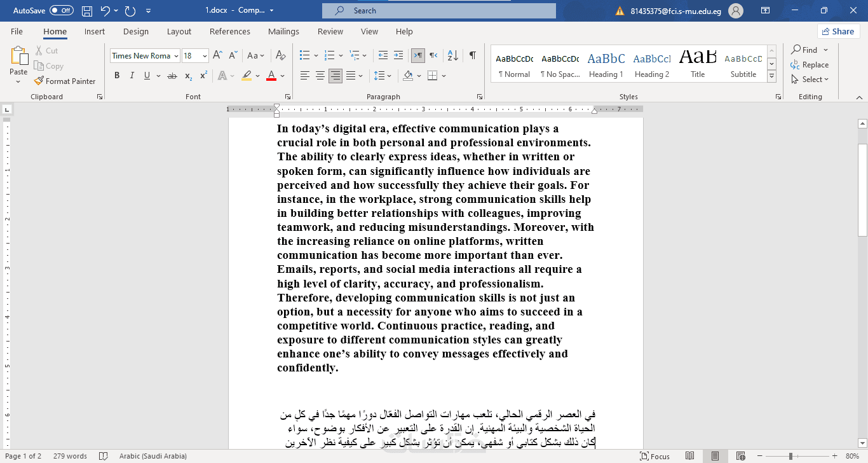This screenshot has width=868, height=463.
Task: Increase the font size with Grow Font
Action: click(217, 56)
